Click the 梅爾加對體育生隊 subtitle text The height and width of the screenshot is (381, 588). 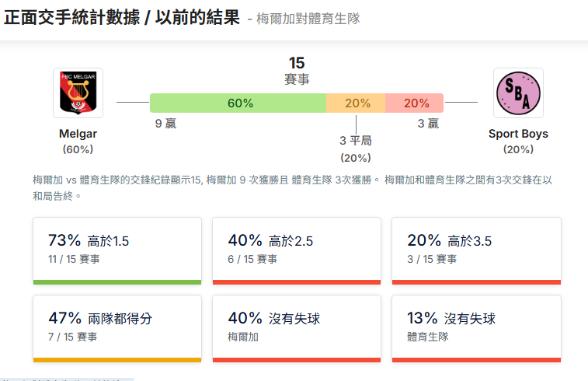click(308, 19)
